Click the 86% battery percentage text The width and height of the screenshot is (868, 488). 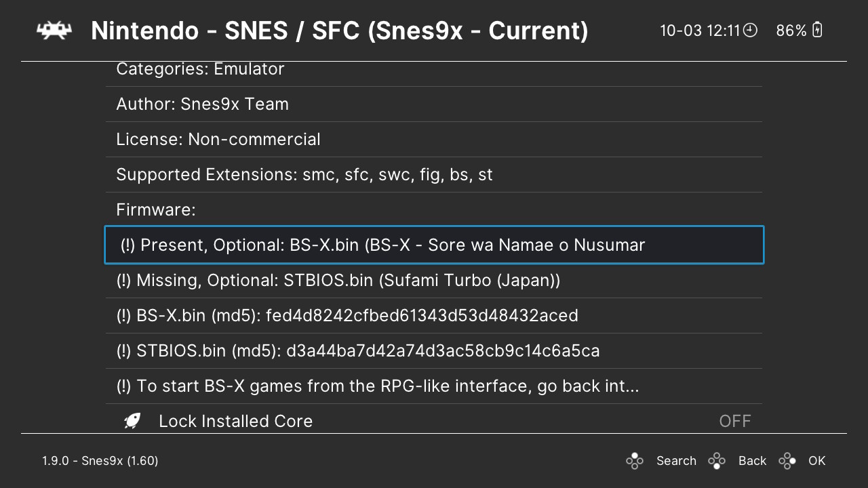pyautogui.click(x=791, y=30)
